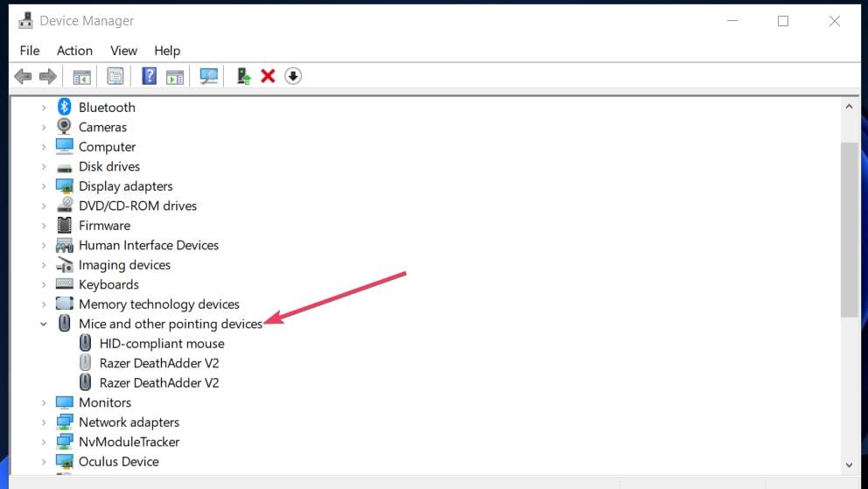This screenshot has height=489, width=868.
Task: Click the Disk drives icon
Action: point(64,168)
